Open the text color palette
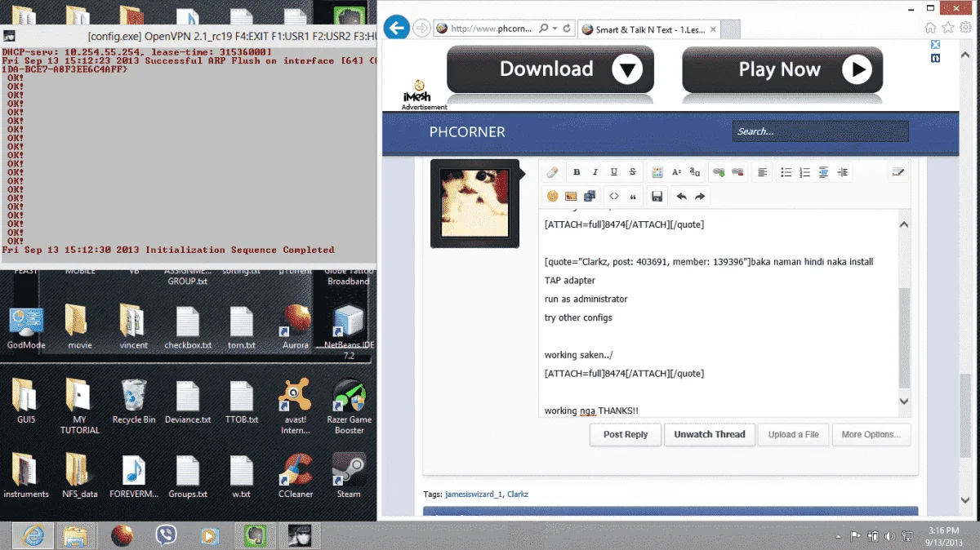This screenshot has height=550, width=980. (657, 172)
